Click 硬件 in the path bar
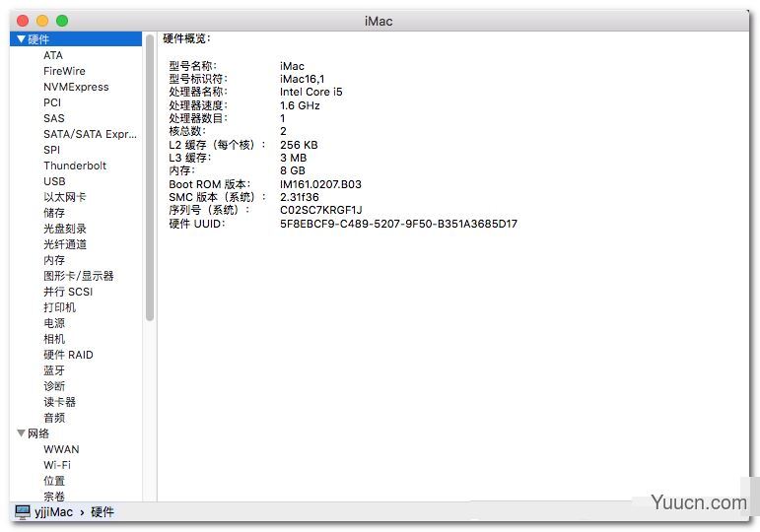Screen dimensions: 760x532 pyautogui.click(x=103, y=512)
